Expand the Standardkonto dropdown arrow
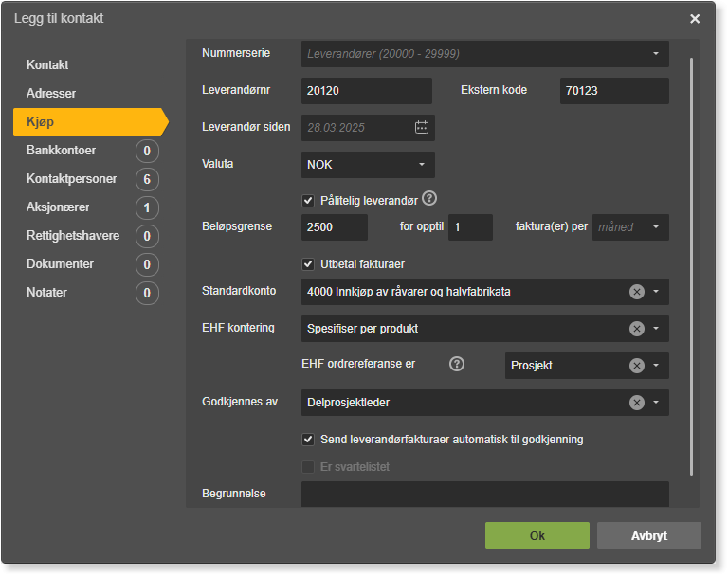 (656, 292)
